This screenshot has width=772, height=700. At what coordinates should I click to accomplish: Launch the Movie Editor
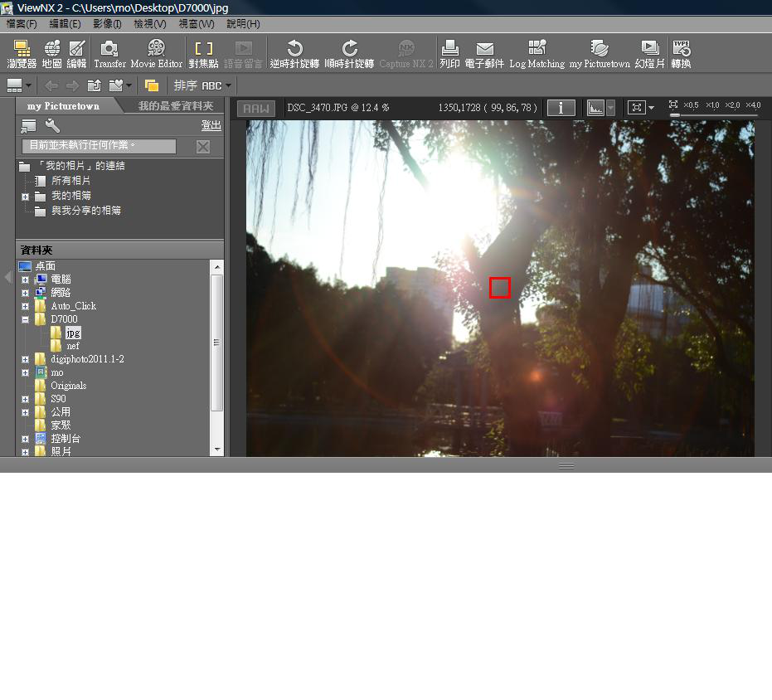[x=156, y=54]
